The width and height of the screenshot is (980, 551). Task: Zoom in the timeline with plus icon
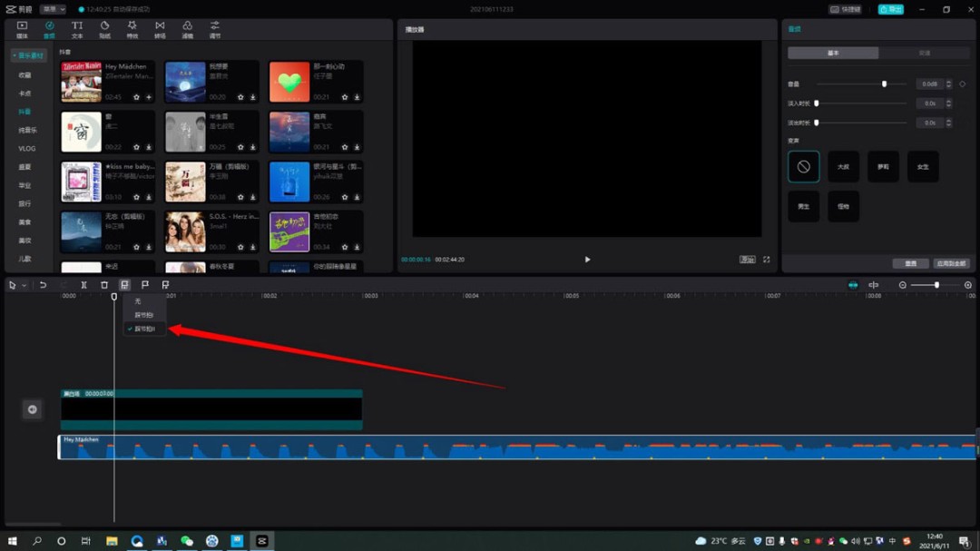(968, 285)
